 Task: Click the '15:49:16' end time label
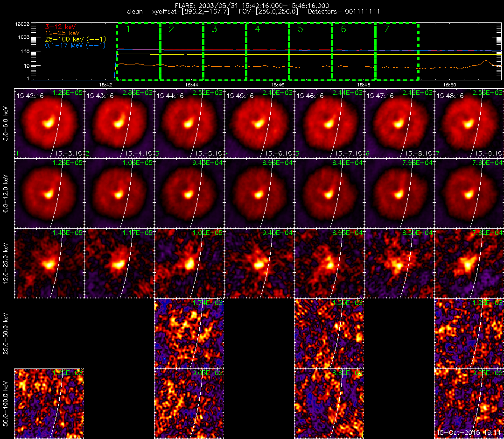(488, 153)
